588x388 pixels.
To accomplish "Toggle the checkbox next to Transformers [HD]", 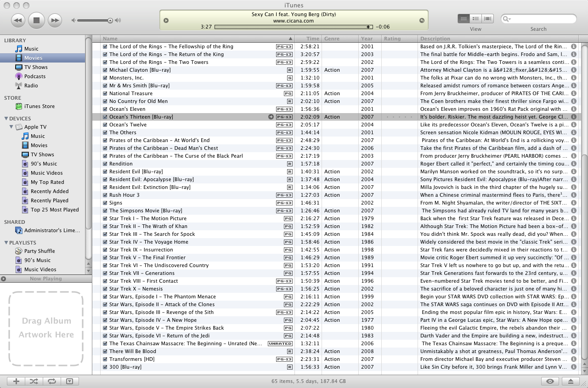I will click(x=105, y=359).
